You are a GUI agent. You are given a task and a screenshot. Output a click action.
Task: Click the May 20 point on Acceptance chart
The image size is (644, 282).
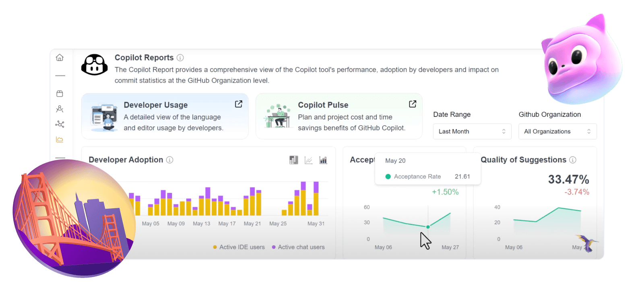tap(428, 227)
